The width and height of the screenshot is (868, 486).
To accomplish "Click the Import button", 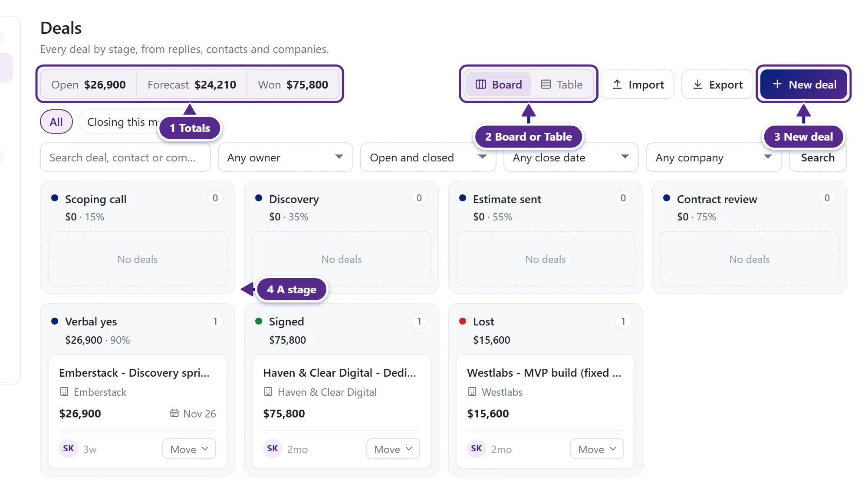I will point(638,85).
